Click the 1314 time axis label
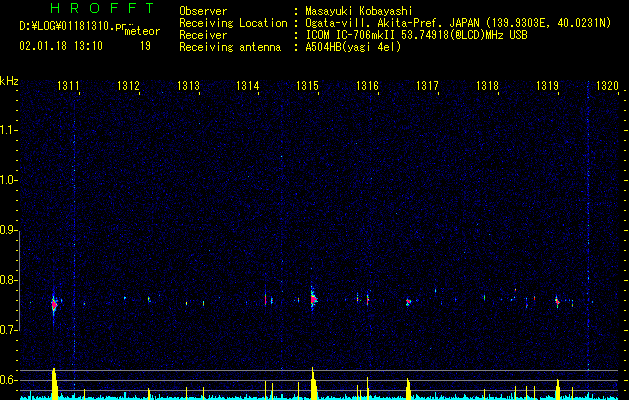The image size is (629, 400). coord(248,85)
